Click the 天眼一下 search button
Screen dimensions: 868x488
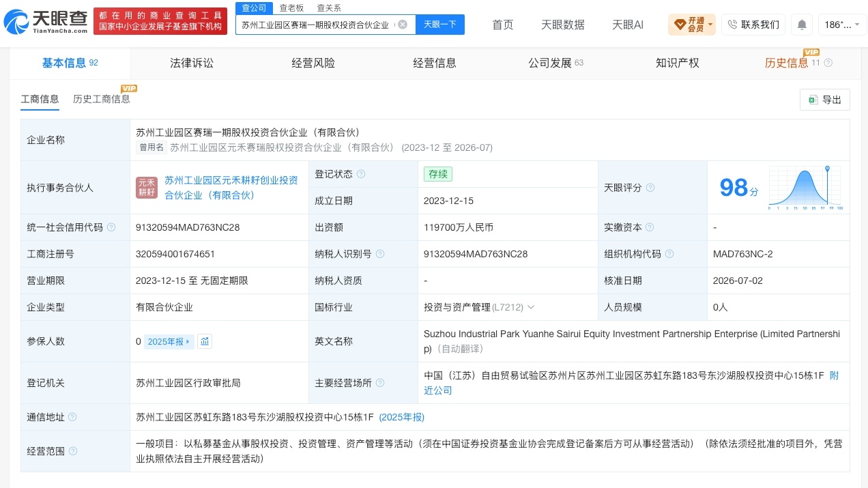point(440,25)
